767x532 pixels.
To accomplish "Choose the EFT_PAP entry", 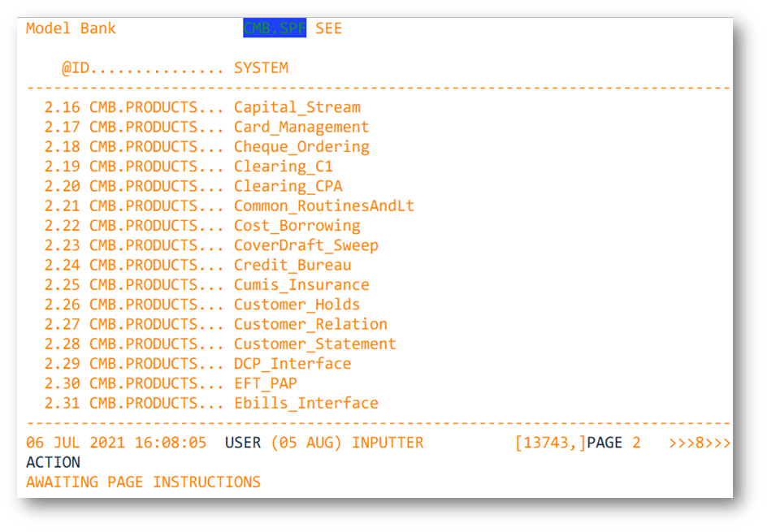I will point(265,383).
